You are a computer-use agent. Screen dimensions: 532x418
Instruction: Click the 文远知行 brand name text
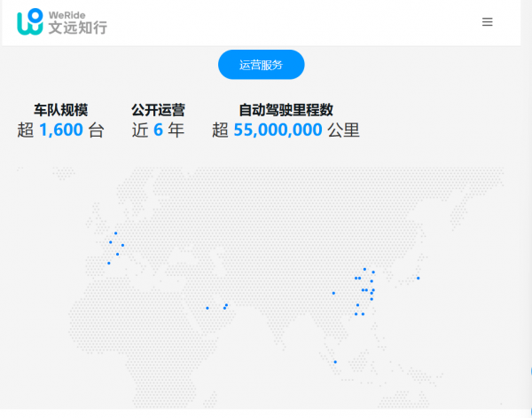click(77, 28)
